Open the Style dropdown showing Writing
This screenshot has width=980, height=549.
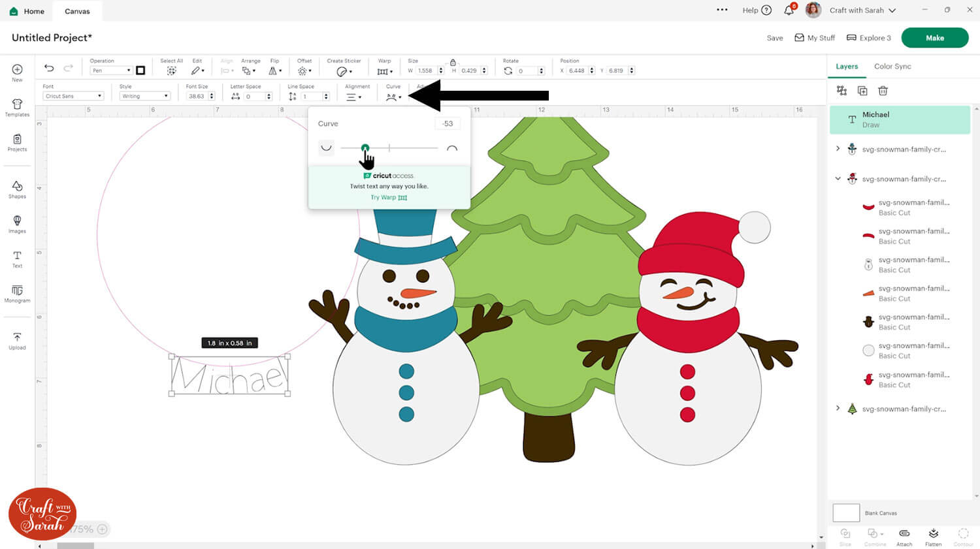click(145, 96)
